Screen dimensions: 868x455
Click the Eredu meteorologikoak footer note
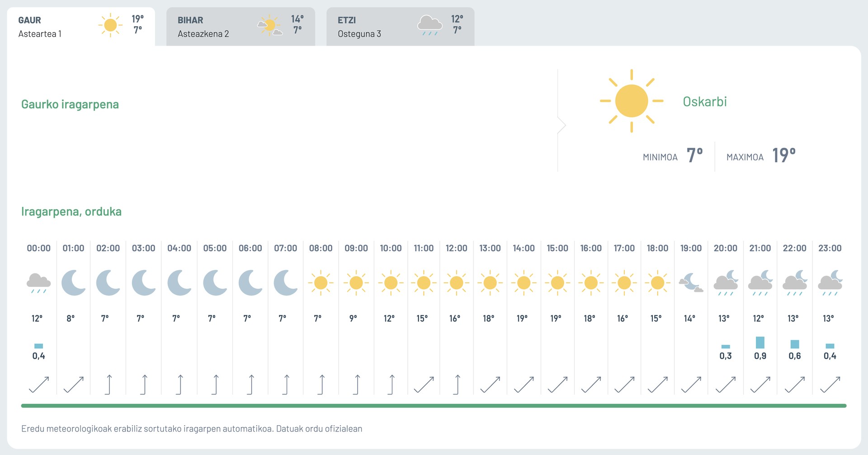click(192, 429)
